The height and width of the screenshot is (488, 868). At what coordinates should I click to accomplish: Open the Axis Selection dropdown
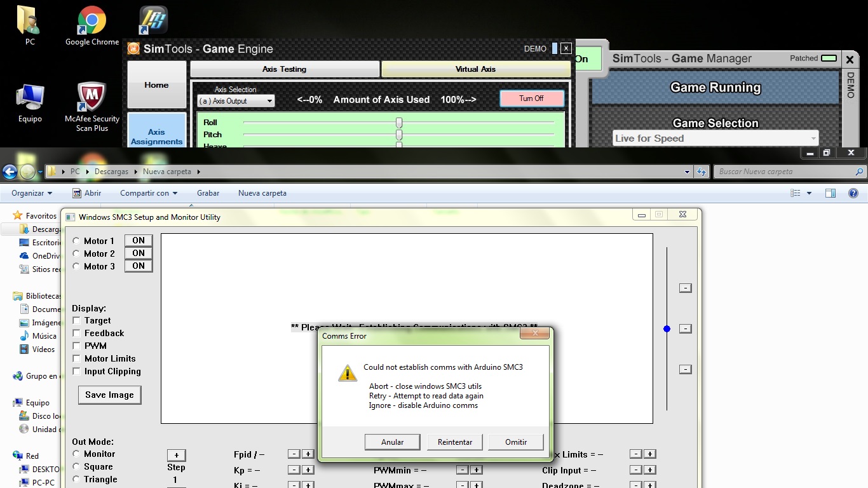tap(236, 101)
